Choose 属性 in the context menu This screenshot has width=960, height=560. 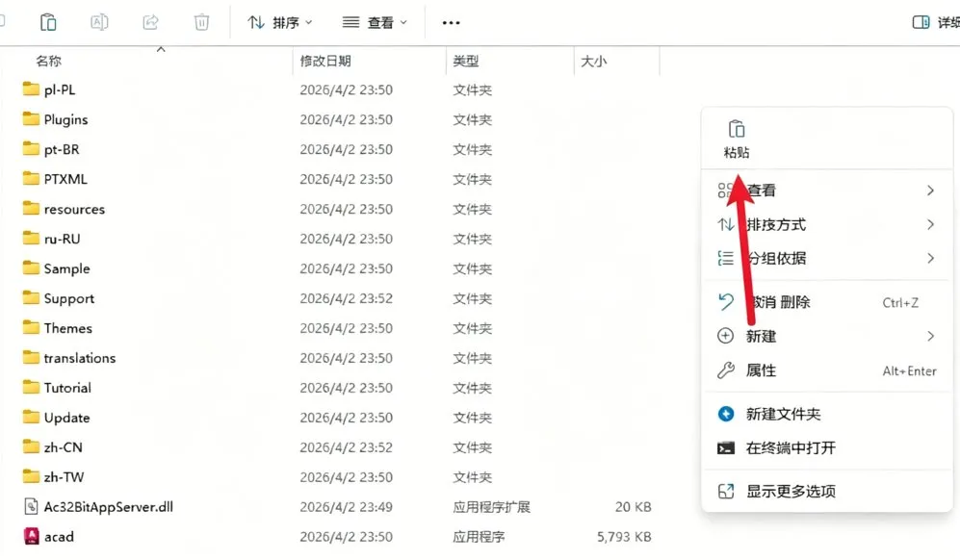coord(826,370)
